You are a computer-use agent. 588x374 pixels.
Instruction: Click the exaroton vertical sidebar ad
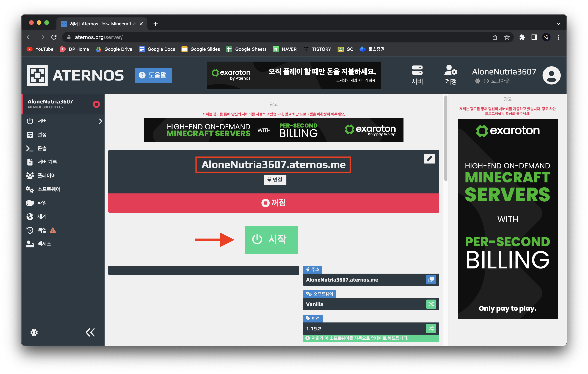pos(507,219)
